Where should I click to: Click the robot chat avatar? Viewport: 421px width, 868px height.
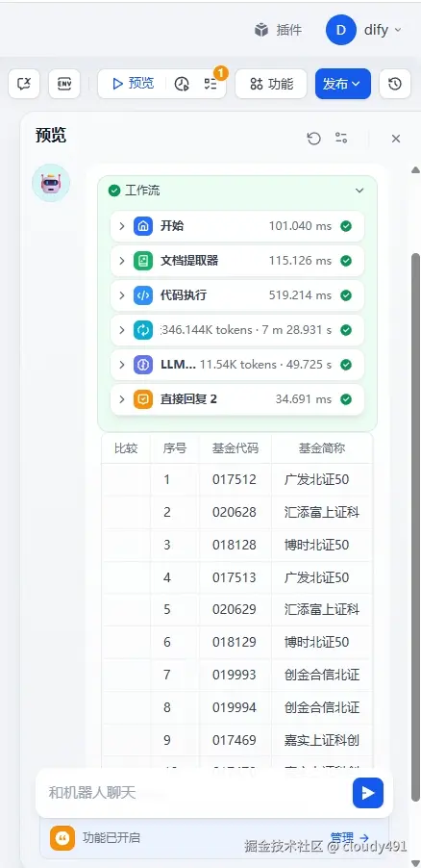tap(51, 183)
